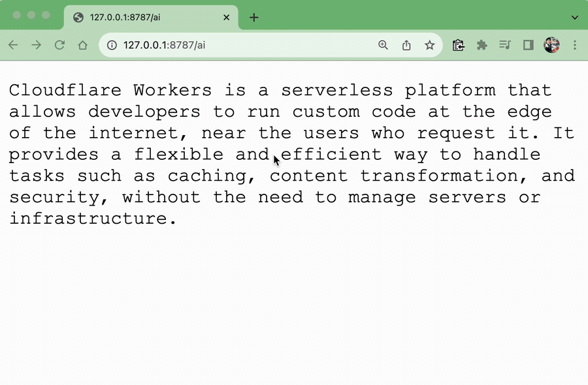Go back to the previous page
This screenshot has height=385, width=588.
coord(13,45)
